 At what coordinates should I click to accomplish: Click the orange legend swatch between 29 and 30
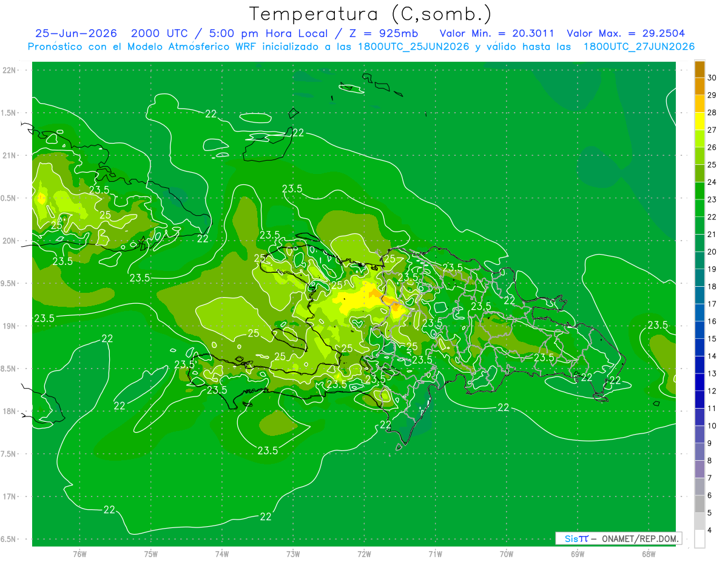pyautogui.click(x=699, y=87)
